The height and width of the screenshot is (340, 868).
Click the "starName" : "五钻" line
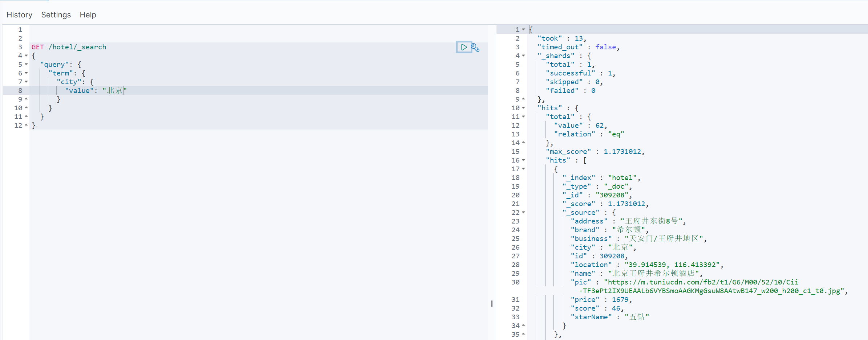[610, 317]
